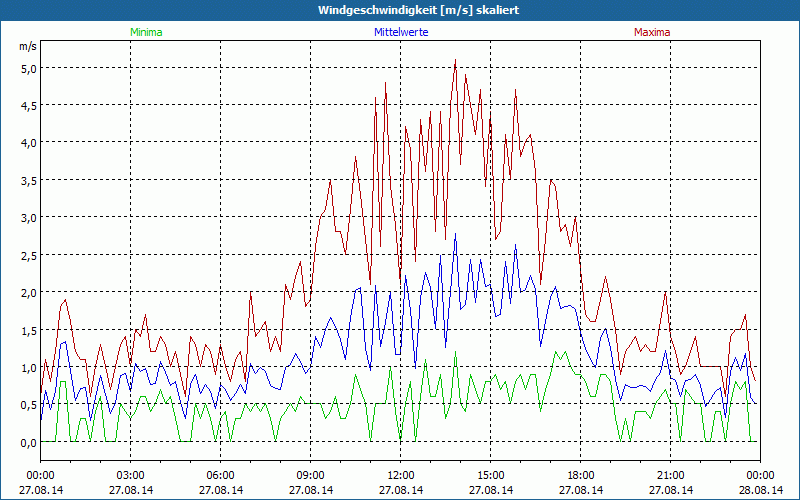Click the 4,5 y-axis value

coord(29,106)
